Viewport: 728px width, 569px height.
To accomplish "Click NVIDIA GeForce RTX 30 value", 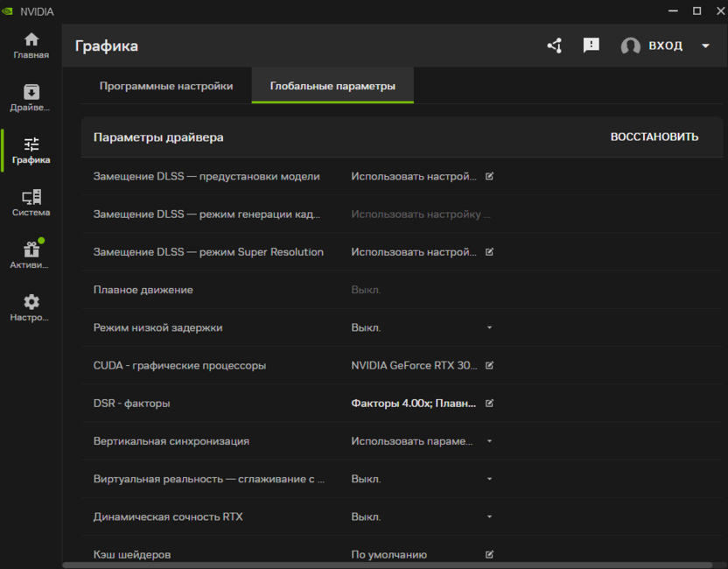I will pos(414,366).
